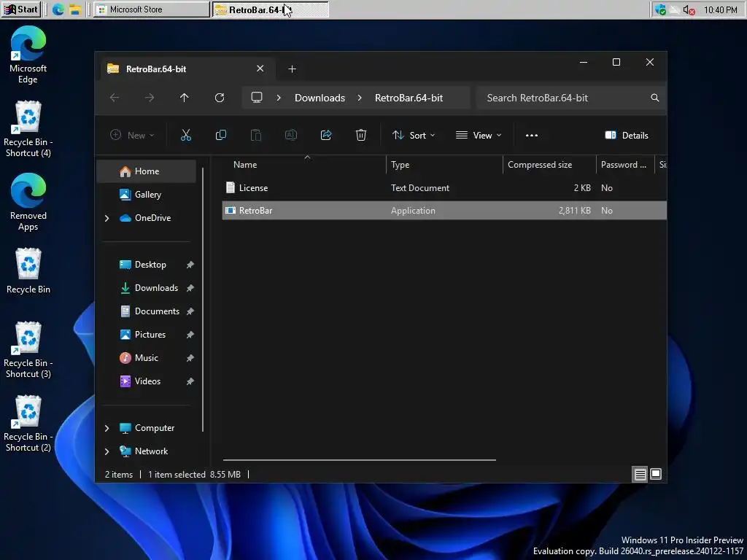The image size is (747, 560).
Task: Open the See more three-dots menu
Action: click(x=532, y=135)
